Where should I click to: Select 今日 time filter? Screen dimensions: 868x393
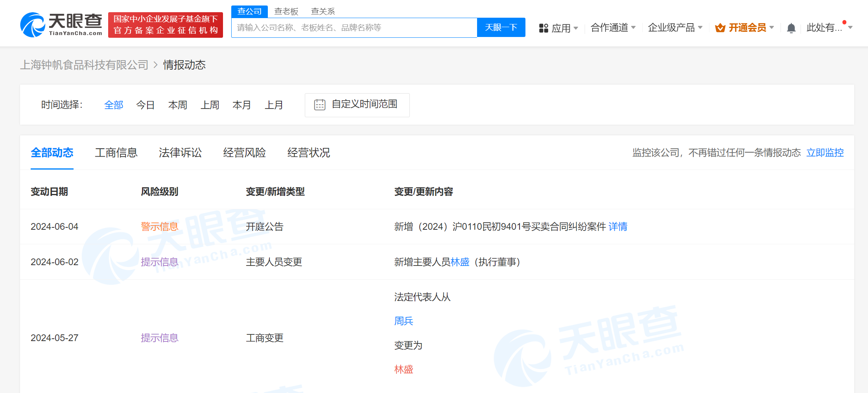(145, 105)
